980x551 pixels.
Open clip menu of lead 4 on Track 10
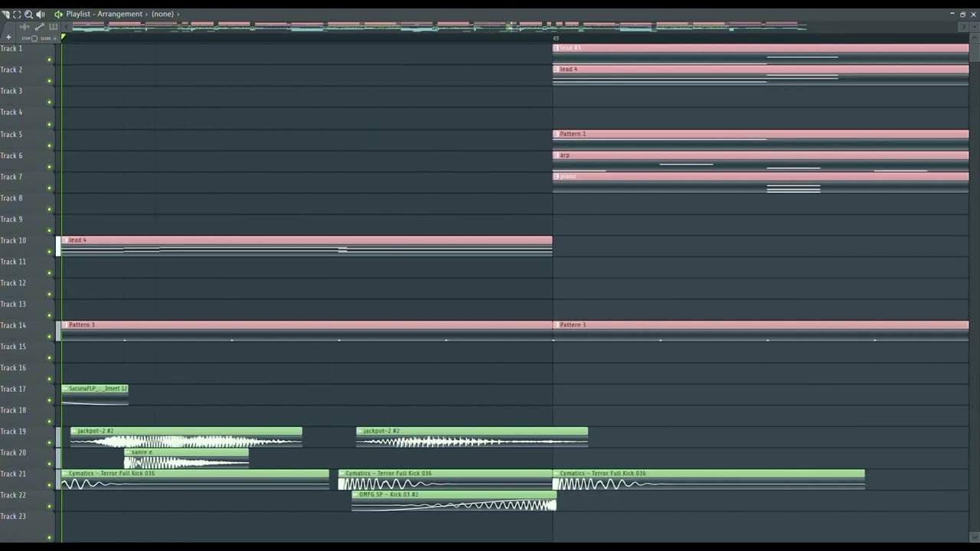point(65,240)
